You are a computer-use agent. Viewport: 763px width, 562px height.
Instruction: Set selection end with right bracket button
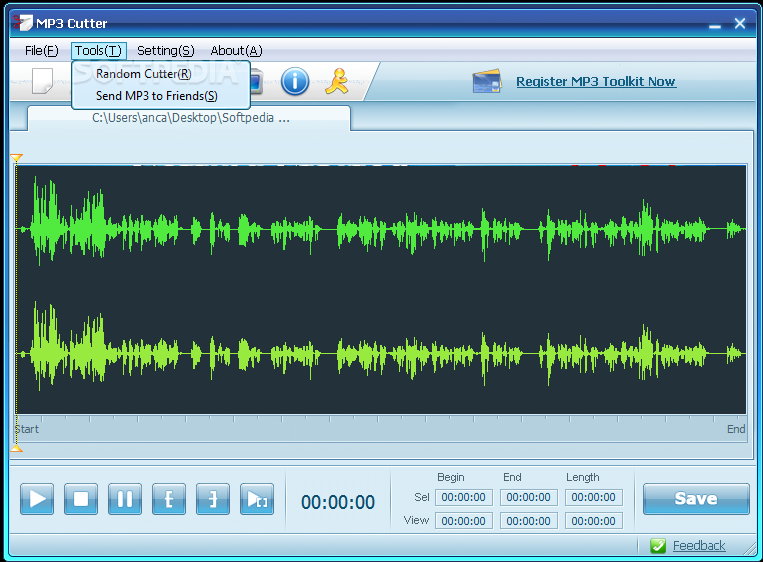[213, 499]
